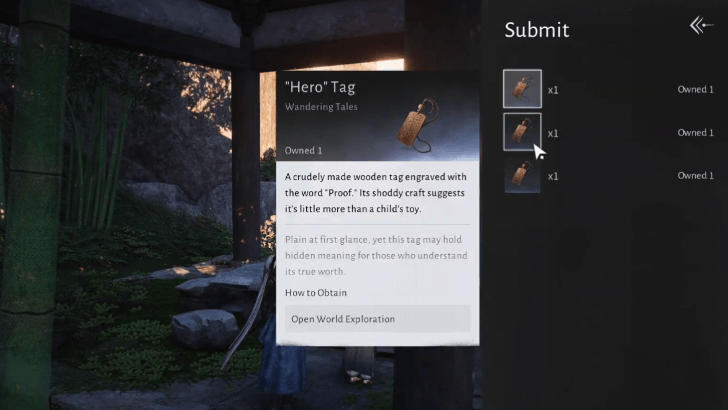Click the second row's "Owned 1" label

tap(695, 132)
